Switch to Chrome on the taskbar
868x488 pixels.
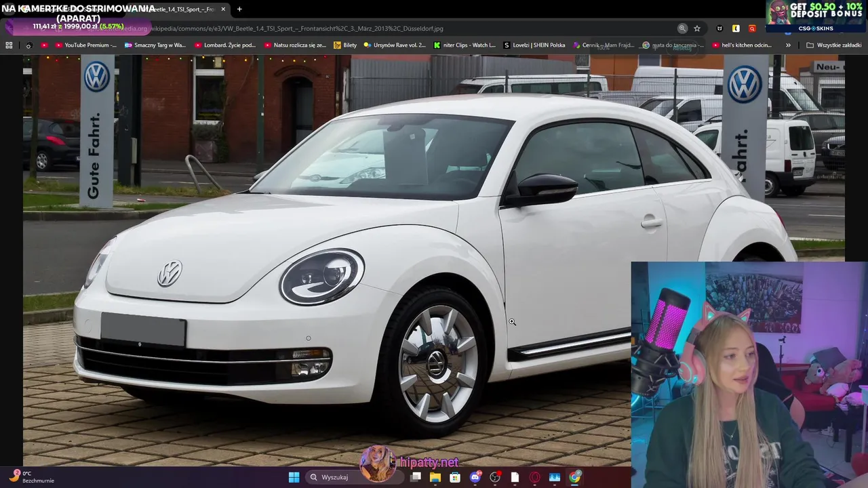click(x=575, y=477)
